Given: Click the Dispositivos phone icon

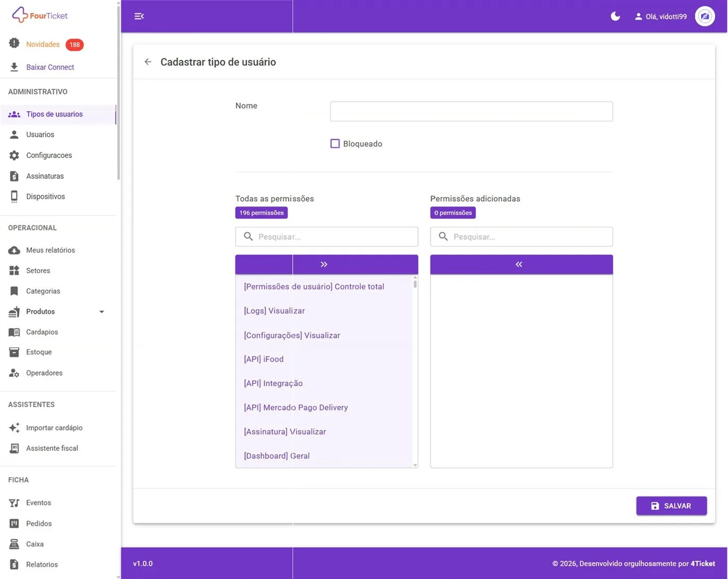Looking at the screenshot, I should [14, 196].
